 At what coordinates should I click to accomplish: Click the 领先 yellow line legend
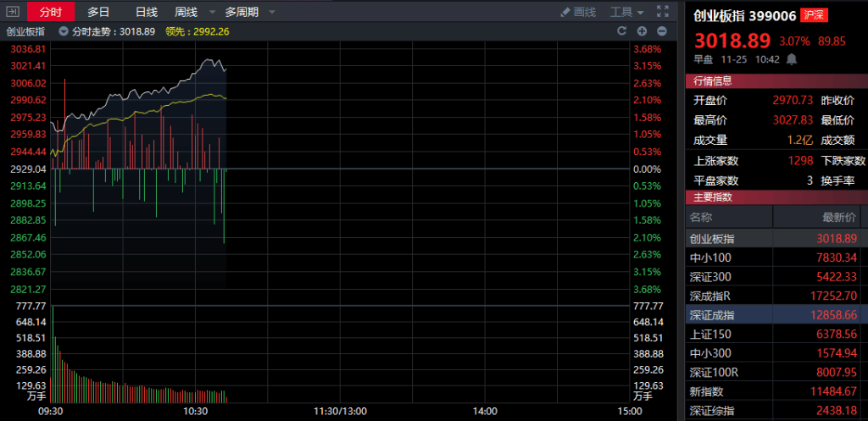pyautogui.click(x=197, y=31)
